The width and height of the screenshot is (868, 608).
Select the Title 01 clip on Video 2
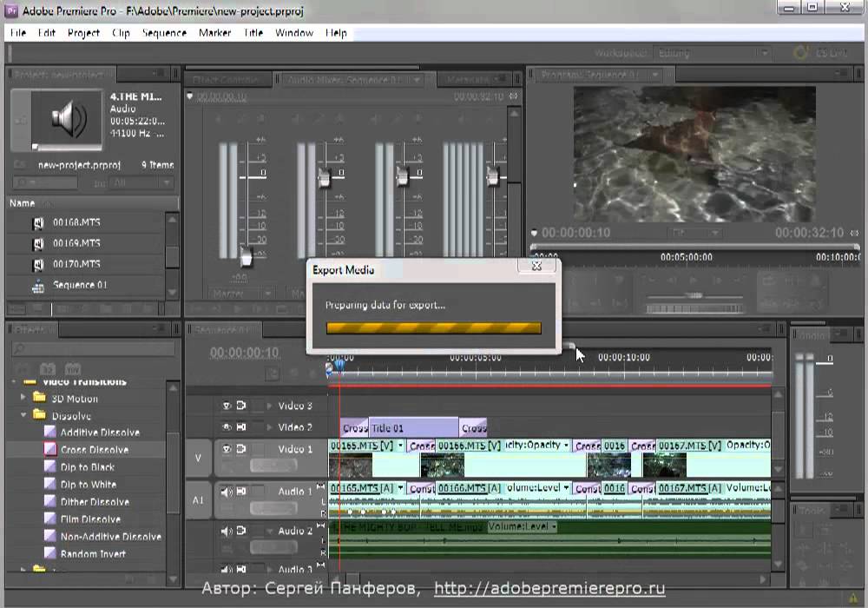[413, 427]
